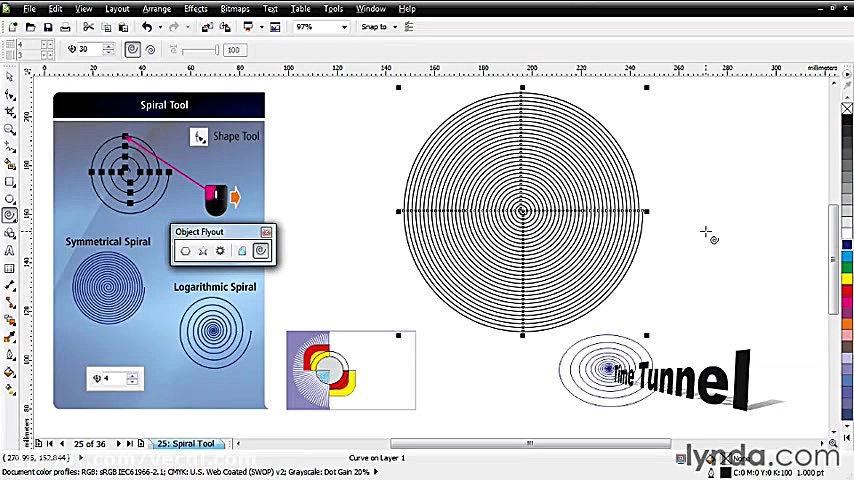Click the Cut scissors icon
This screenshot has width=854, height=480.
(x=88, y=27)
